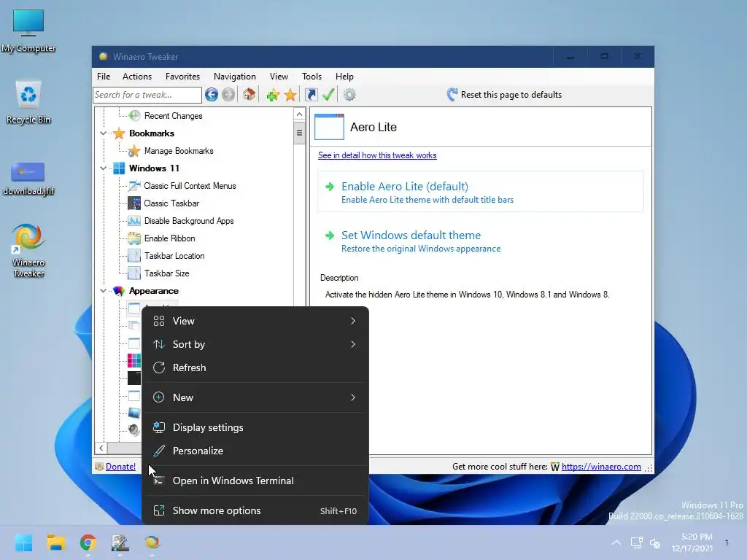Click the Reset page refresh arrow icon

[x=452, y=94]
